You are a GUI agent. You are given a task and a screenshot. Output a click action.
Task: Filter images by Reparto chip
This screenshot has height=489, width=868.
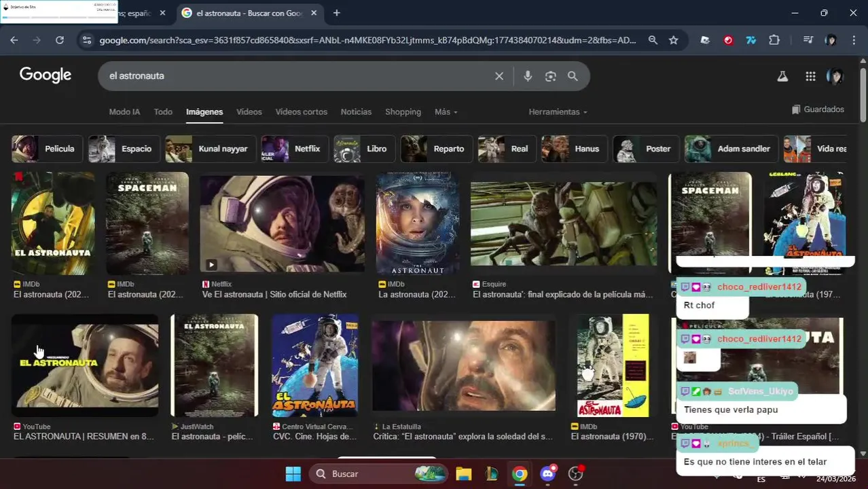click(436, 149)
